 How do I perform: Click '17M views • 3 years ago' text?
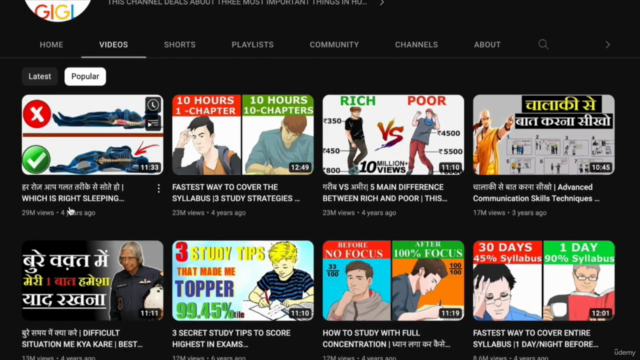pos(509,213)
